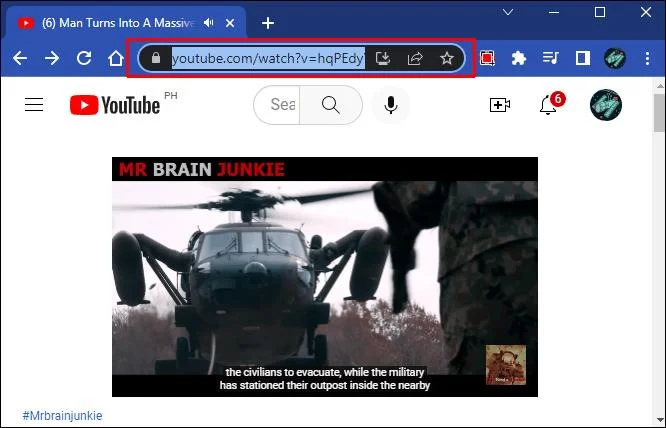The height and width of the screenshot is (428, 666).
Task: Open the tab search chevron
Action: click(508, 12)
